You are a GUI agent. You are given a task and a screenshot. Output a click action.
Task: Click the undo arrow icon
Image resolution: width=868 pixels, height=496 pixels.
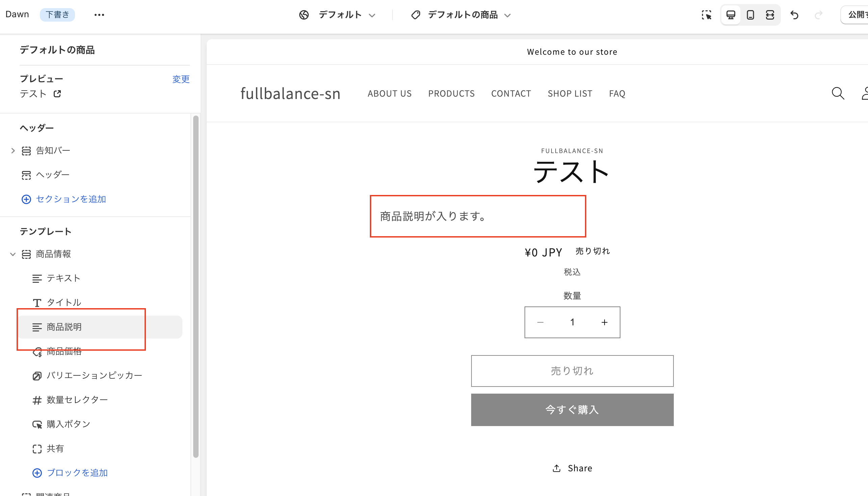[794, 15]
